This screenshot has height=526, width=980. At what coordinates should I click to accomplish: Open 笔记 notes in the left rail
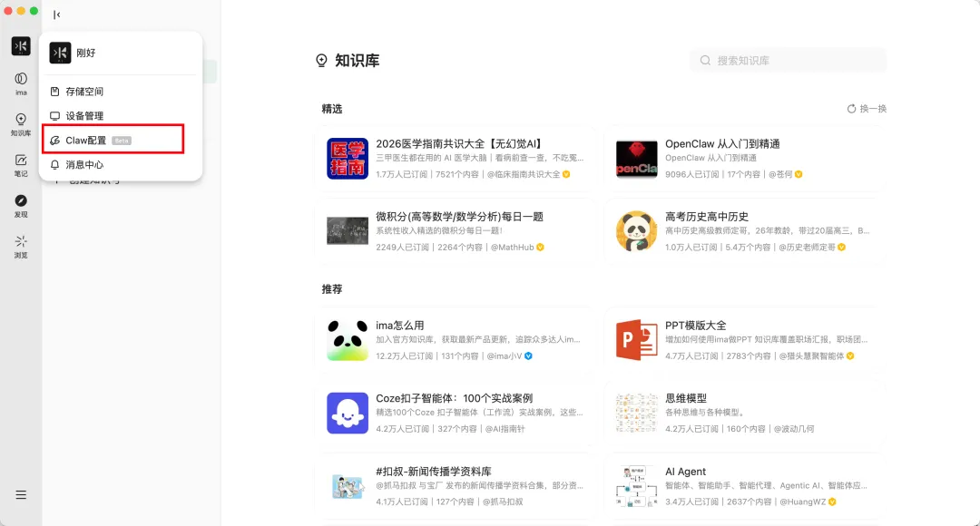(21, 166)
